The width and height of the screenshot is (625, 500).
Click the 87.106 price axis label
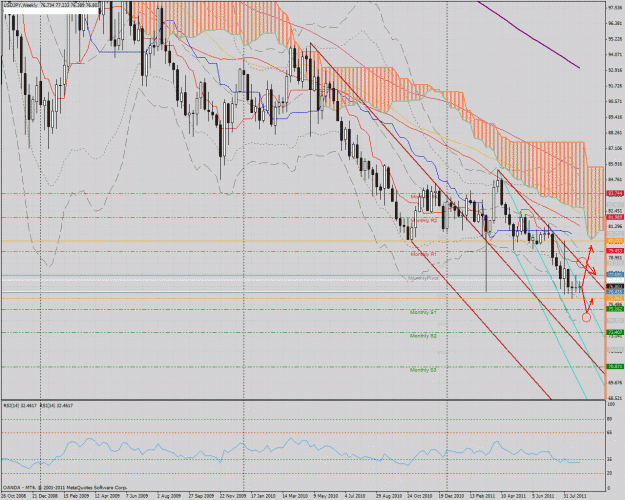coord(615,148)
